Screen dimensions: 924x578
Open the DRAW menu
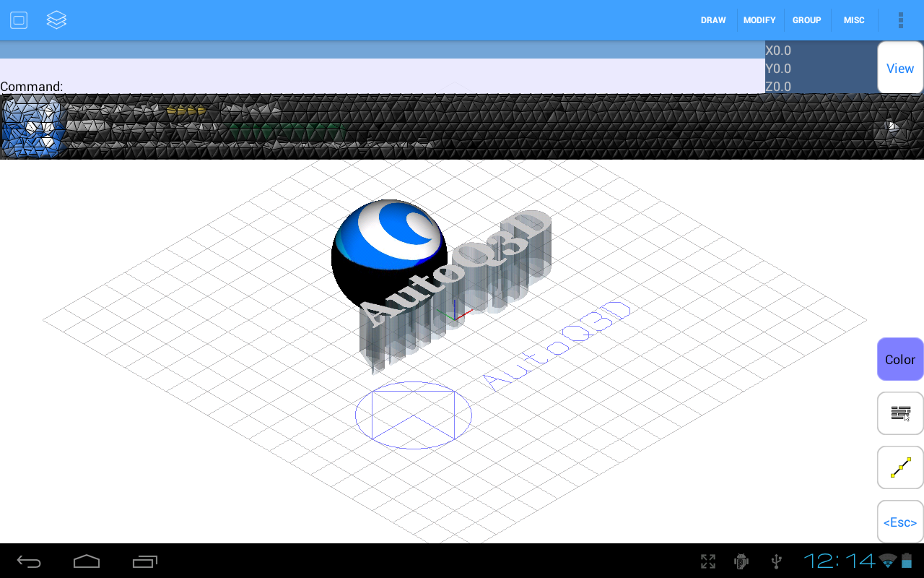[713, 20]
